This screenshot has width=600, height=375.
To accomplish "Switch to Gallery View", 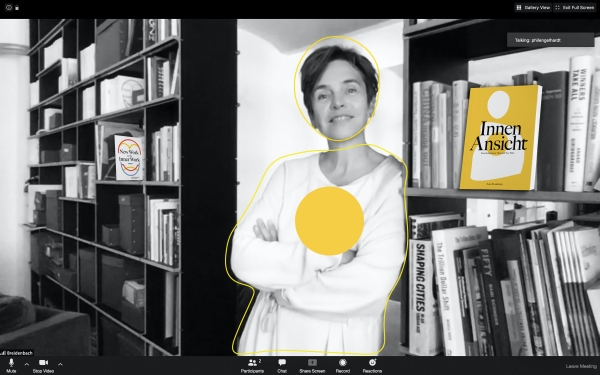I will pyautogui.click(x=533, y=7).
